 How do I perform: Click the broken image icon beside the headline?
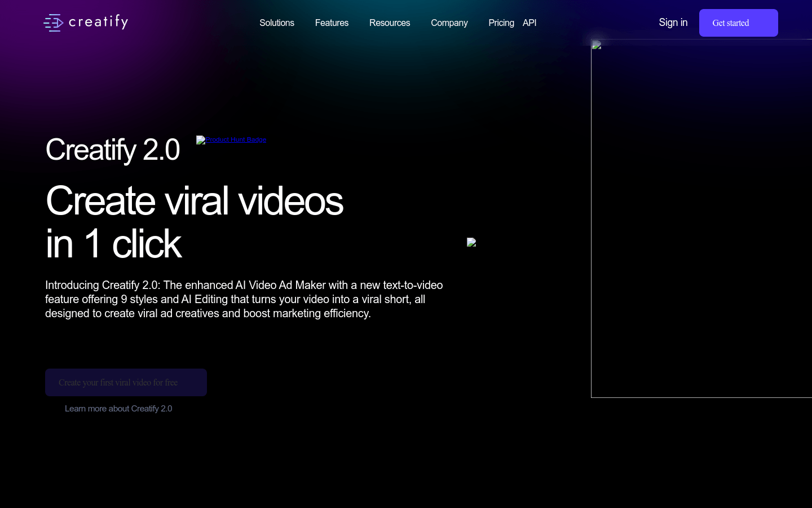click(471, 242)
